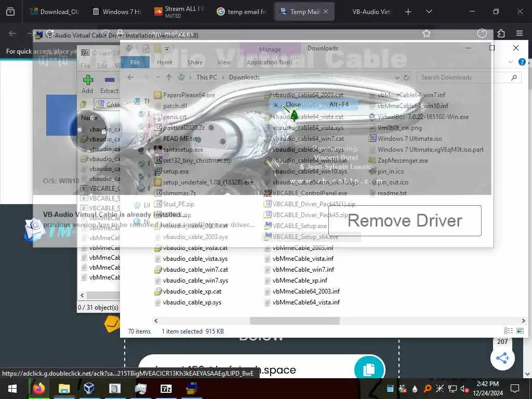Go up one folder level in explorer
This screenshot has width=532, height=399.
point(169,77)
